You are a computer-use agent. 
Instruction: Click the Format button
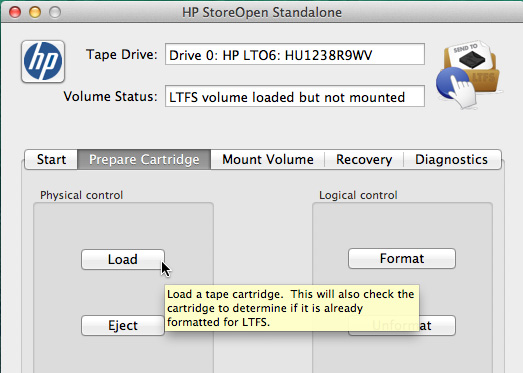click(x=402, y=258)
